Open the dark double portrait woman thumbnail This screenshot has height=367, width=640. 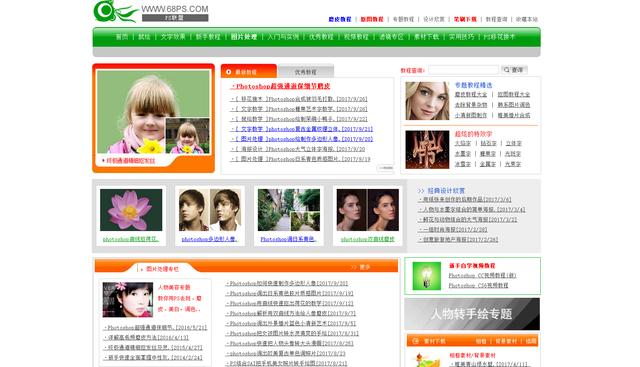pos(368,210)
